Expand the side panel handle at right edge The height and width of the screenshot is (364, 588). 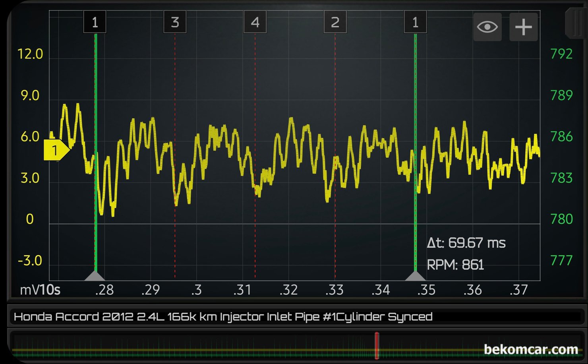tap(576, 24)
